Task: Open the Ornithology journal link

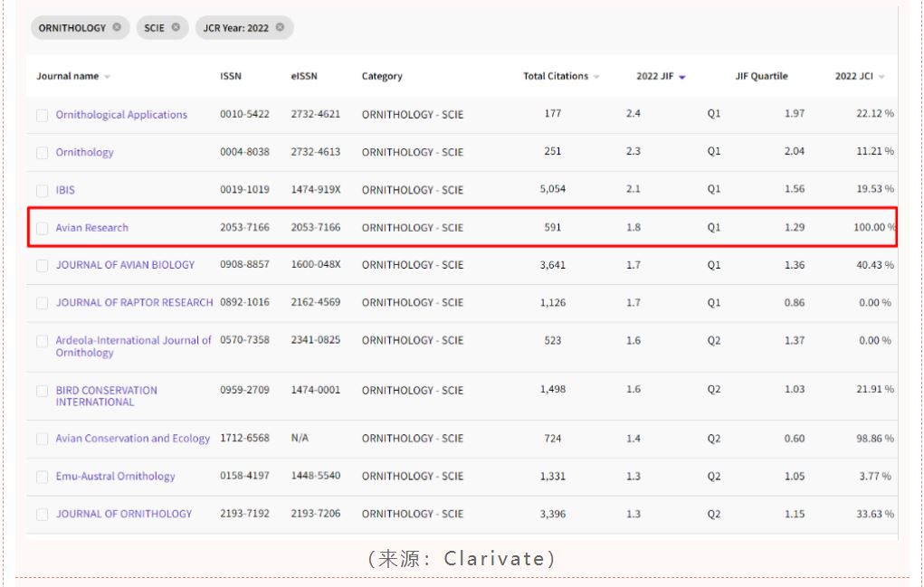Action: point(84,153)
